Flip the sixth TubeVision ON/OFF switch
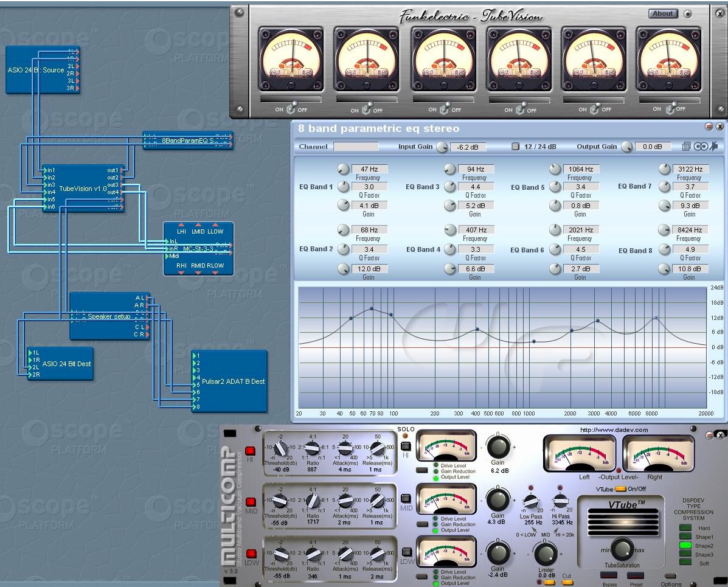Image resolution: width=728 pixels, height=587 pixels. pos(670,109)
